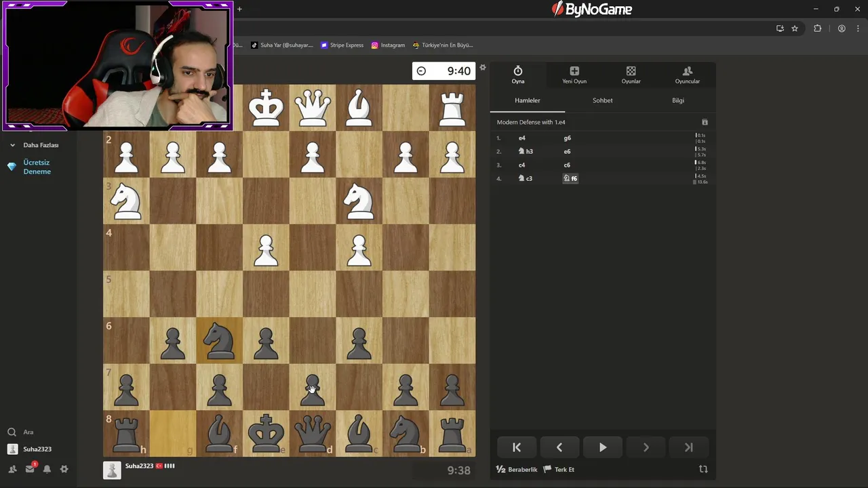Click the Turkish flag next to Suha2323
The image size is (868, 488).
pyautogui.click(x=159, y=466)
